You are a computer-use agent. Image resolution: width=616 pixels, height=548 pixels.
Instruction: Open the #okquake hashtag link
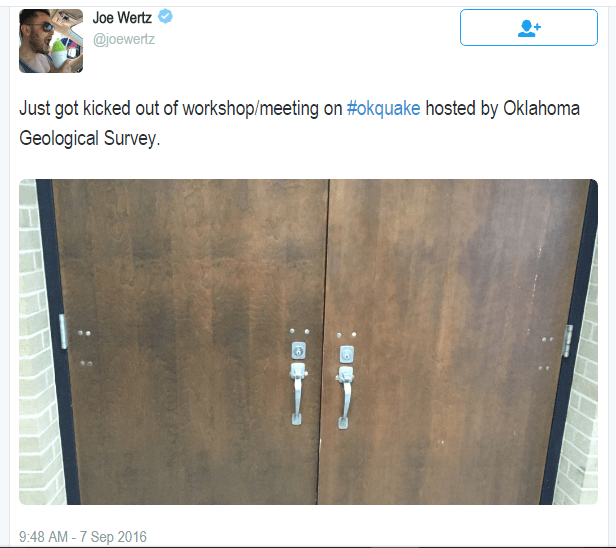click(383, 108)
